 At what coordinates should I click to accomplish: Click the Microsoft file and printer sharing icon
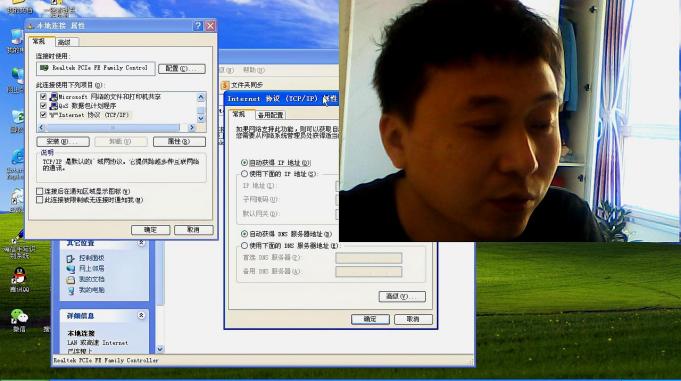coord(54,96)
